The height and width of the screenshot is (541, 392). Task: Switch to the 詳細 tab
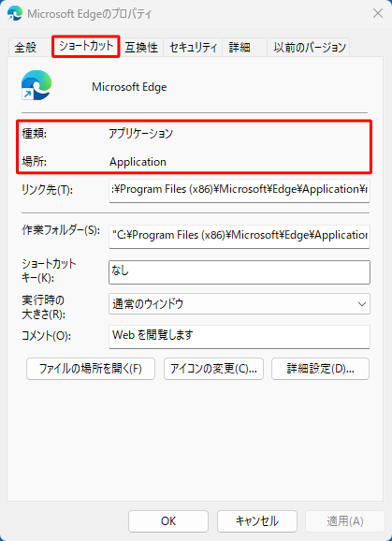point(240,48)
